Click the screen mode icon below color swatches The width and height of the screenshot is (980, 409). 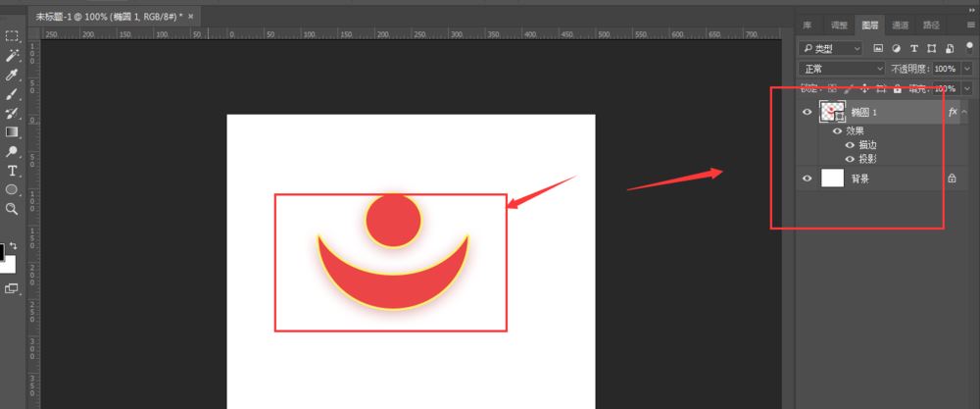click(x=12, y=288)
